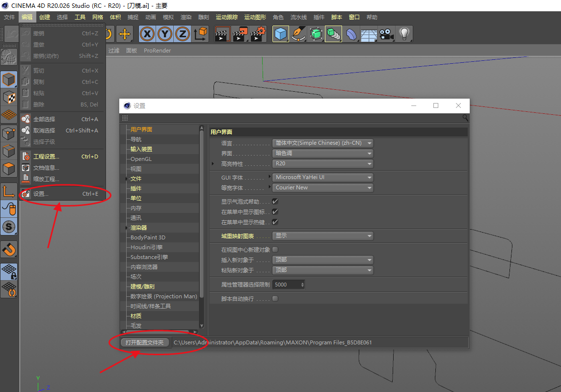
Task: Open the language dropdown showing Simple Chinese
Action: (x=323, y=143)
